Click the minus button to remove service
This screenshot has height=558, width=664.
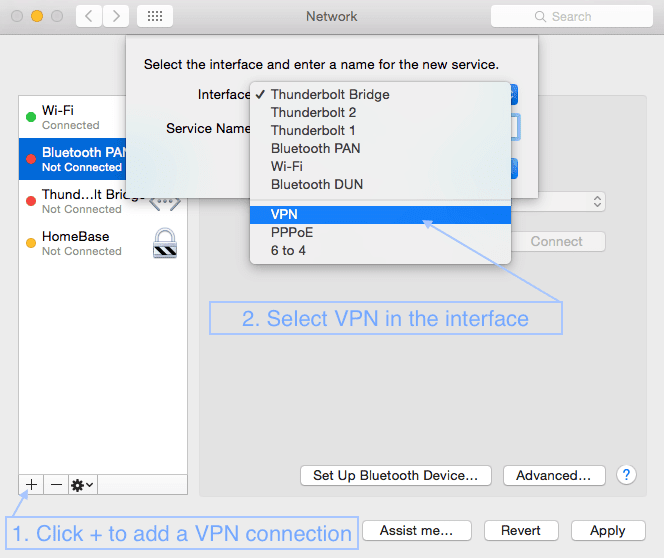(56, 484)
